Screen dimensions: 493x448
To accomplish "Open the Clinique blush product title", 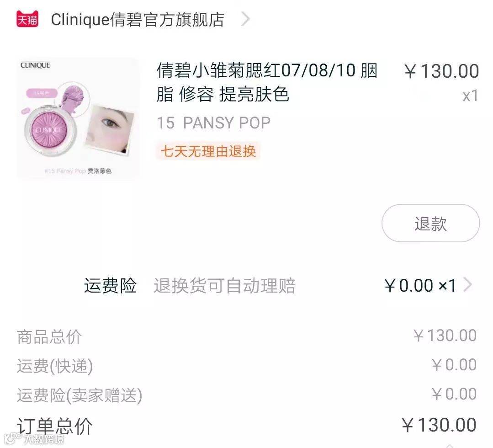I will [x=267, y=82].
